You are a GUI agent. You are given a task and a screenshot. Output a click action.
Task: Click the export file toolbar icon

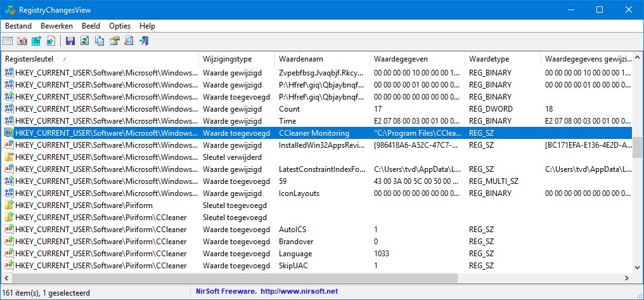click(x=51, y=41)
